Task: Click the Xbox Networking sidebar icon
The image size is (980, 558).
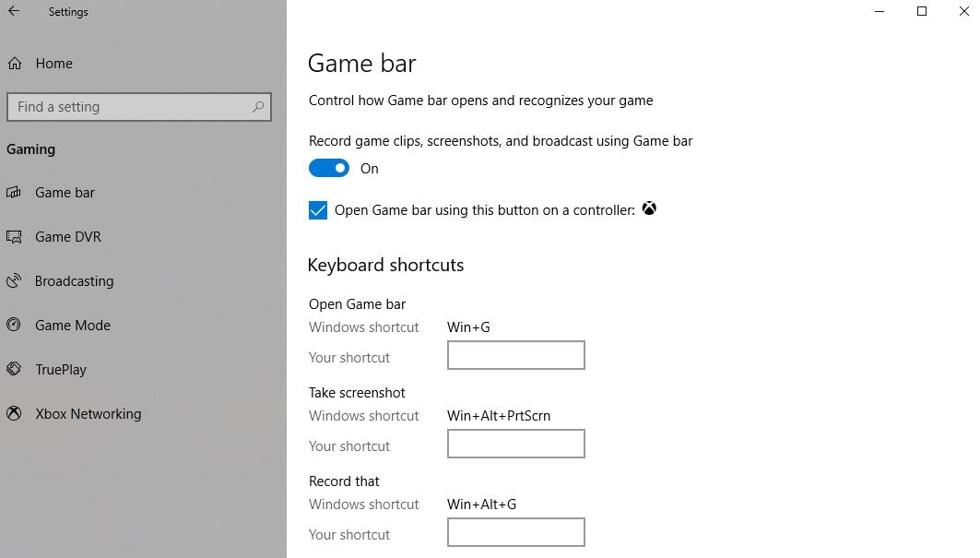Action: pyautogui.click(x=14, y=414)
